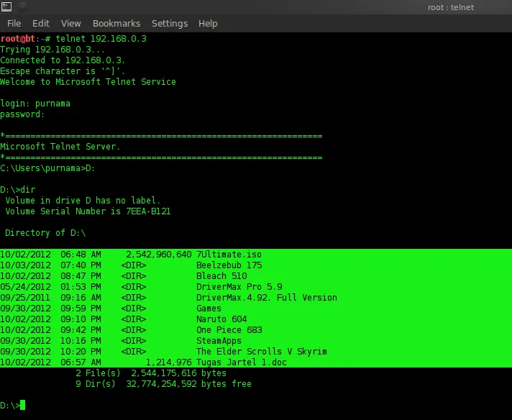The image size is (512, 420).
Task: Click the 'DriverMax Pro 5.9' directory entry
Action: click(239, 287)
